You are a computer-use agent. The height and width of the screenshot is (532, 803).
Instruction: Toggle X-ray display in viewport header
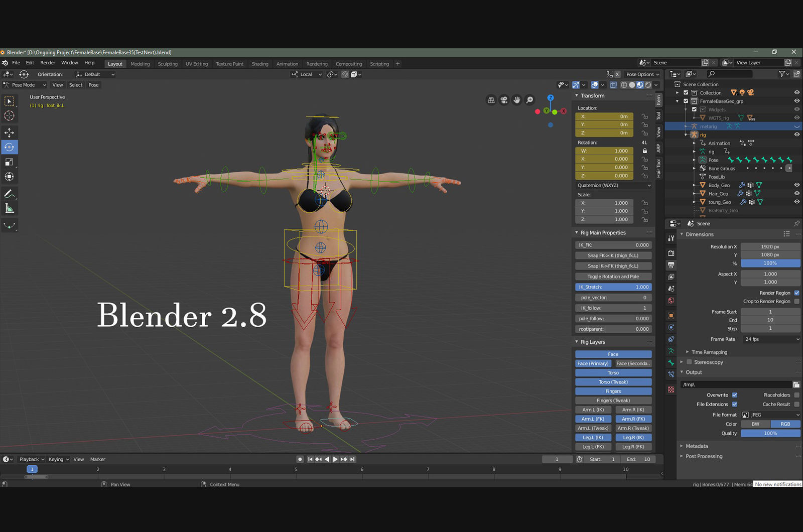(613, 85)
